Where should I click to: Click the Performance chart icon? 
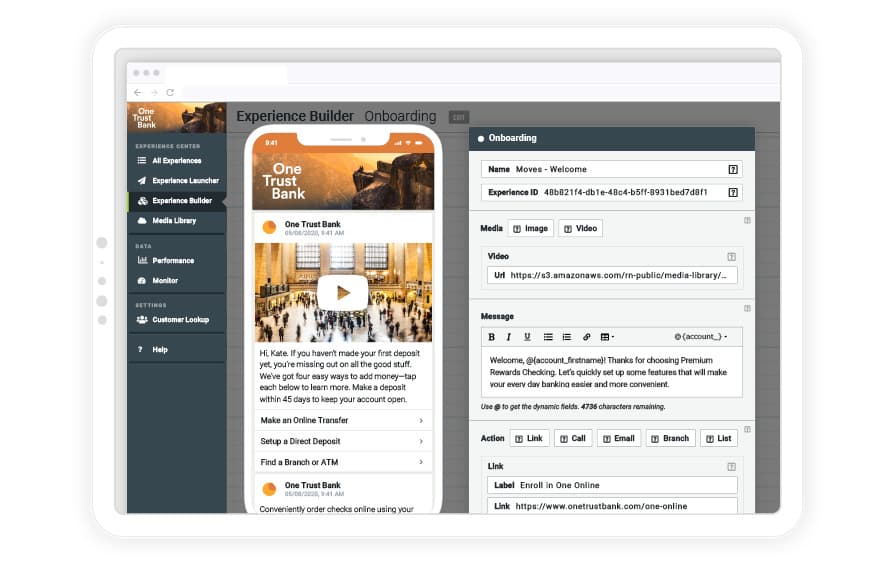point(142,261)
